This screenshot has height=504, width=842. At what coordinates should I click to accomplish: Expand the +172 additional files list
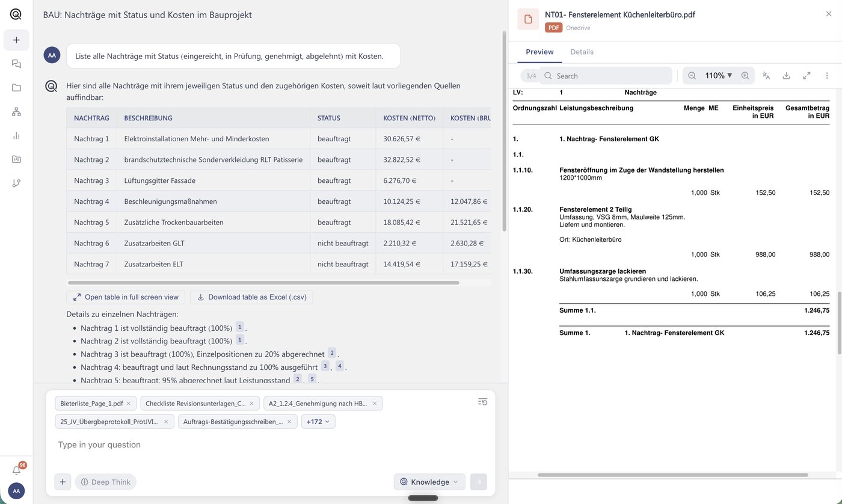click(x=318, y=422)
